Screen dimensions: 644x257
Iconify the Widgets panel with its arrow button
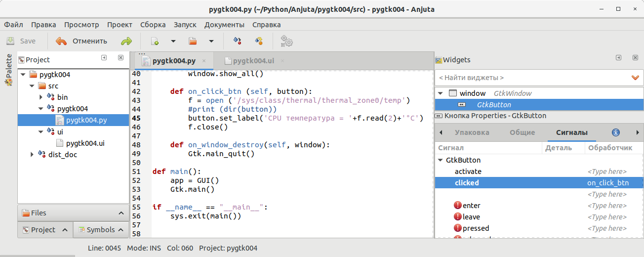[618, 58]
